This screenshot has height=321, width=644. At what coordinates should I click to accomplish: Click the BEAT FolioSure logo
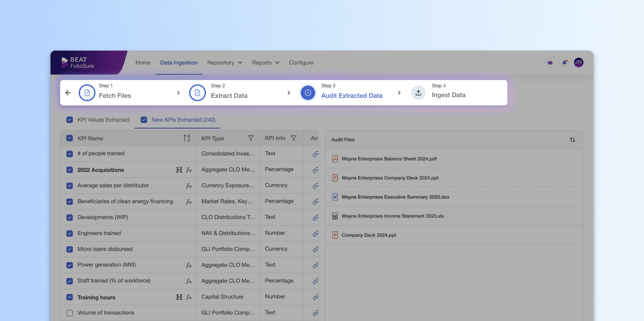click(78, 62)
